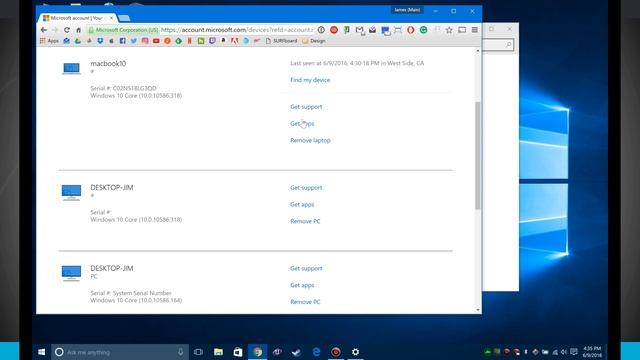Click Get apps for DESKTOP-JIM with System Serial Number
The height and width of the screenshot is (360, 640).
point(302,285)
